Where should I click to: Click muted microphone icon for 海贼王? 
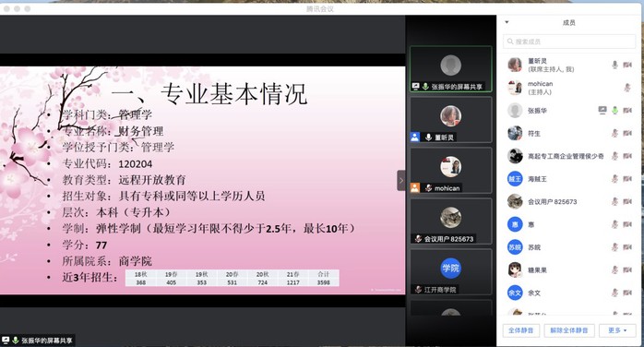(614, 179)
